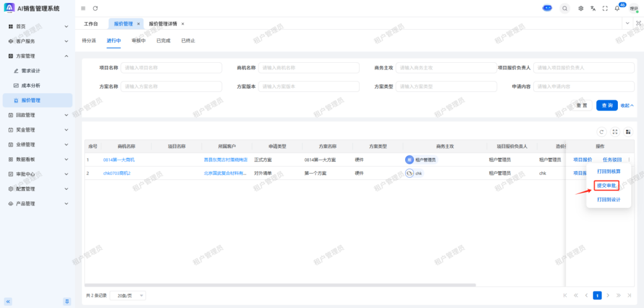The width and height of the screenshot is (644, 308).
Task: Select 提交审批 from the popup menu
Action: pyautogui.click(x=606, y=186)
